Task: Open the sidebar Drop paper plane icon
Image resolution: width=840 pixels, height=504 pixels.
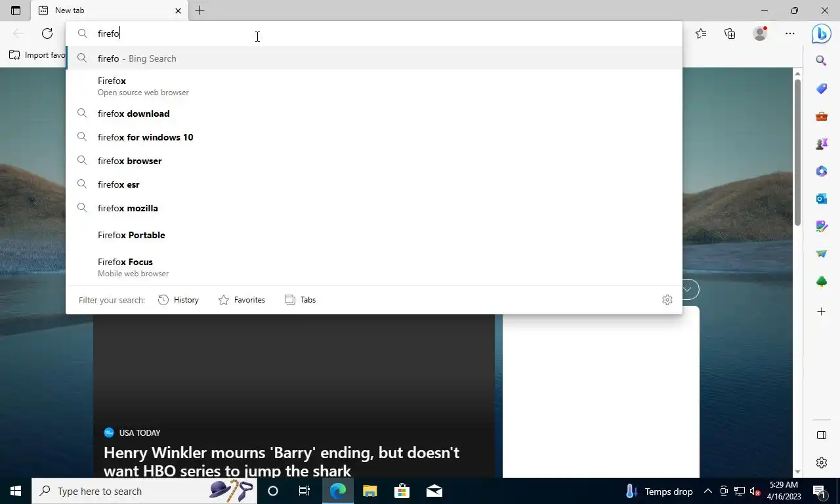Action: [x=821, y=254]
